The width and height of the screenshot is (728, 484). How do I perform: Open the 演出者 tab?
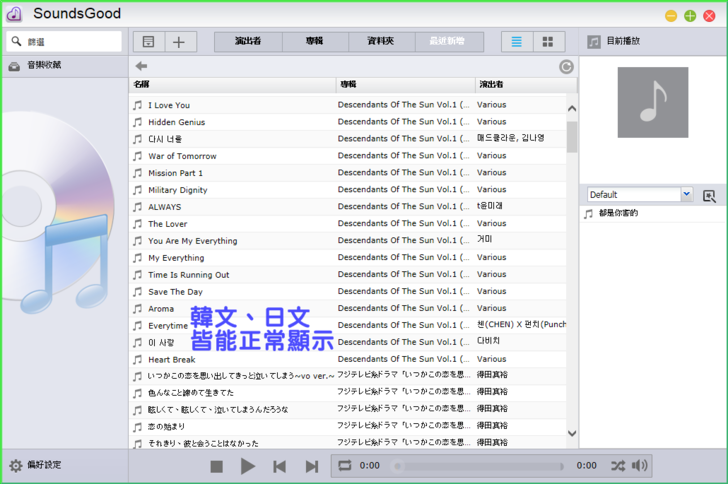click(x=248, y=42)
